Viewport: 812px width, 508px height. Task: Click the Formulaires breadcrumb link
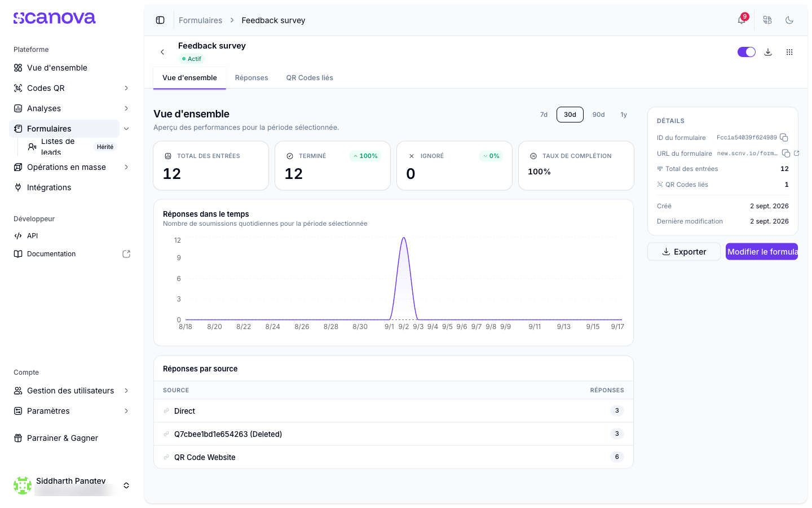coord(200,20)
